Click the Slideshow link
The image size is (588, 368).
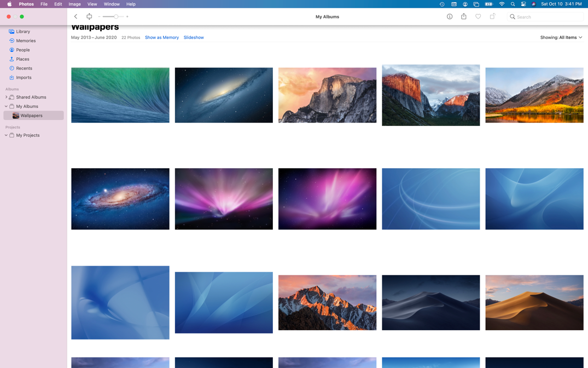pos(194,38)
